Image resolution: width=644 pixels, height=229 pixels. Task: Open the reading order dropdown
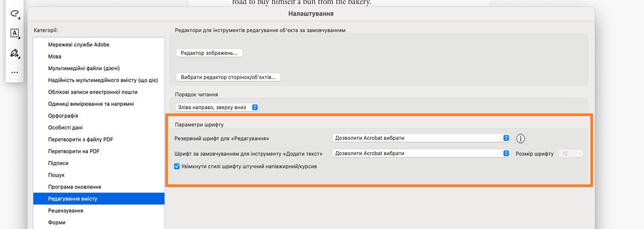pyautogui.click(x=217, y=108)
